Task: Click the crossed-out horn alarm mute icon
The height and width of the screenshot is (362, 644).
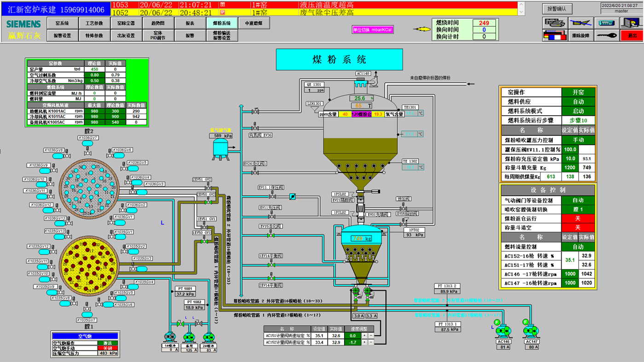Action: pyautogui.click(x=581, y=23)
